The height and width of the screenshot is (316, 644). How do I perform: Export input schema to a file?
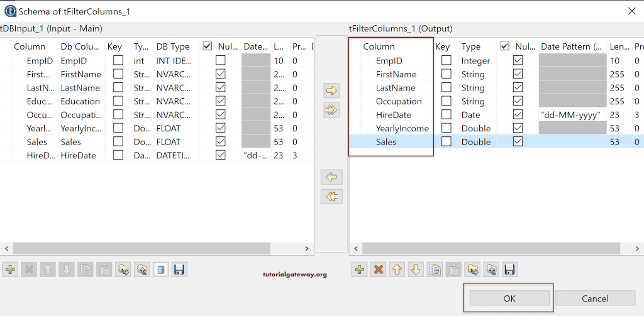point(143,270)
